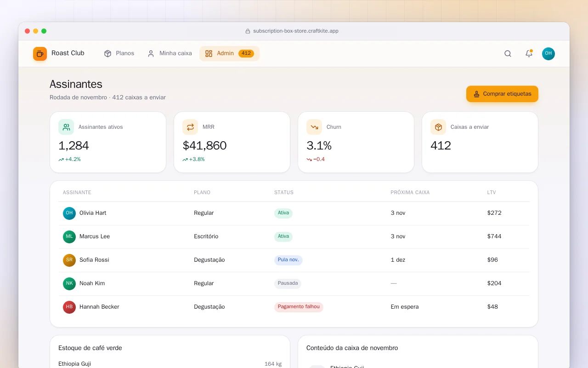The width and height of the screenshot is (588, 368).
Task: Click the Pagamento falhou status badge
Action: (x=299, y=307)
